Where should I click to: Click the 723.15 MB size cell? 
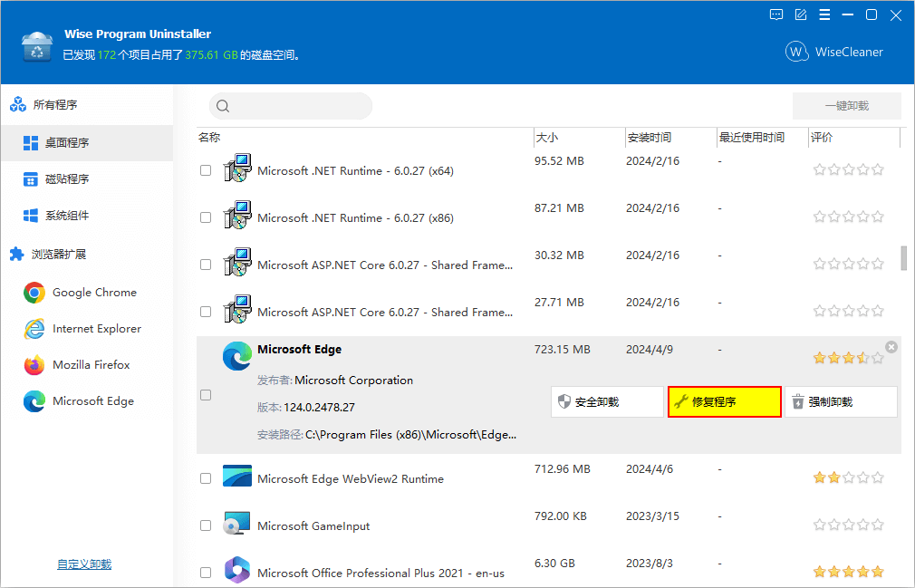(562, 350)
